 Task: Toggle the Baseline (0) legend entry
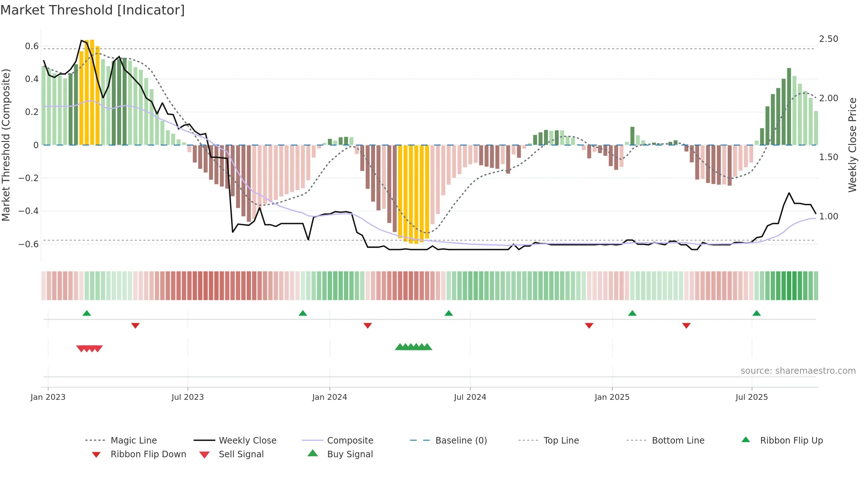pos(448,440)
